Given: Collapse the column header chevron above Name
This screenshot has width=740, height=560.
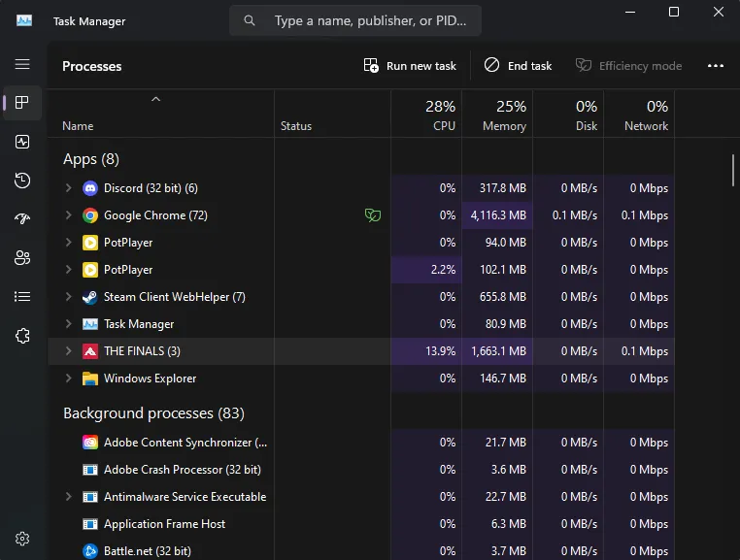Looking at the screenshot, I should 155,99.
